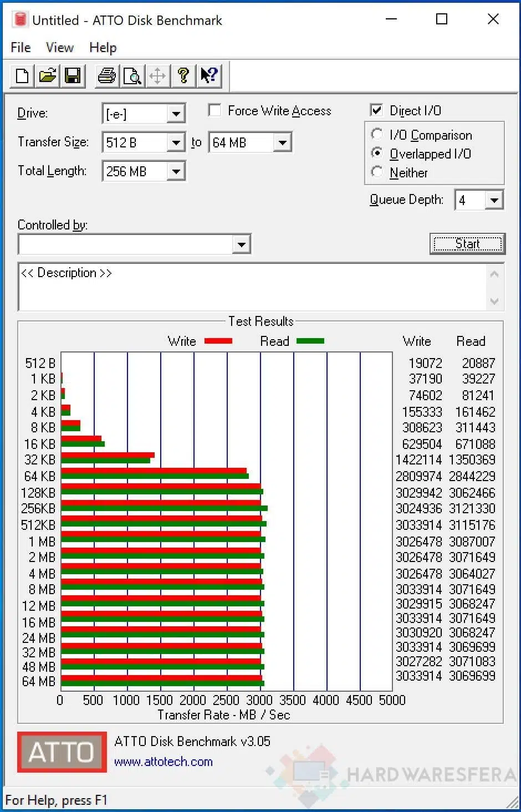Click the New document toolbar icon
521x812 pixels.
pos(22,75)
